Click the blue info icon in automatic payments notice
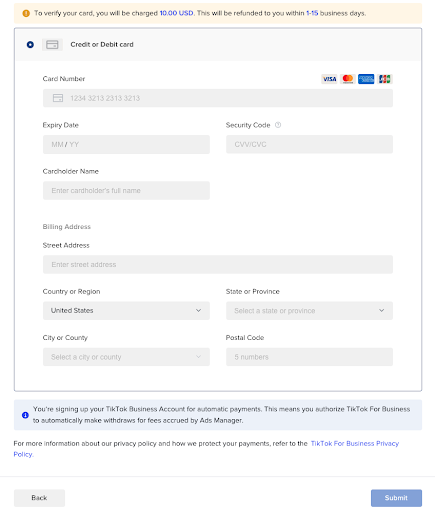 (x=25, y=415)
